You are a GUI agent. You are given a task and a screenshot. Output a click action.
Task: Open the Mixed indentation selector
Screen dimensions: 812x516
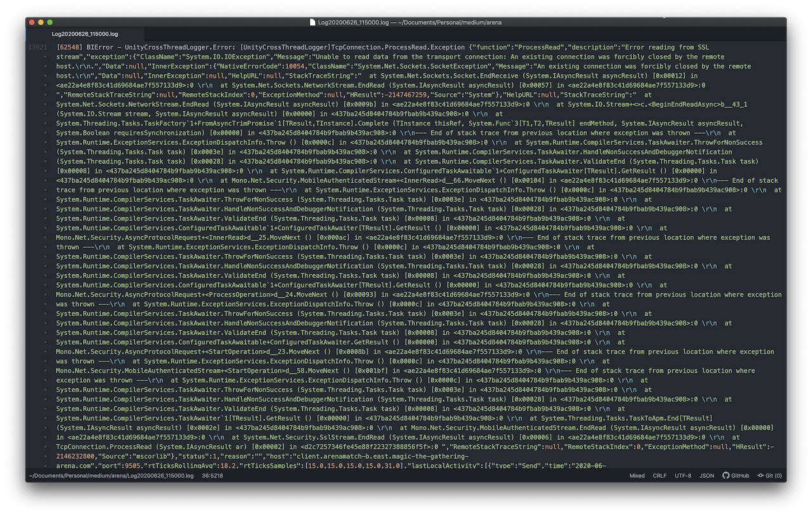637,475
